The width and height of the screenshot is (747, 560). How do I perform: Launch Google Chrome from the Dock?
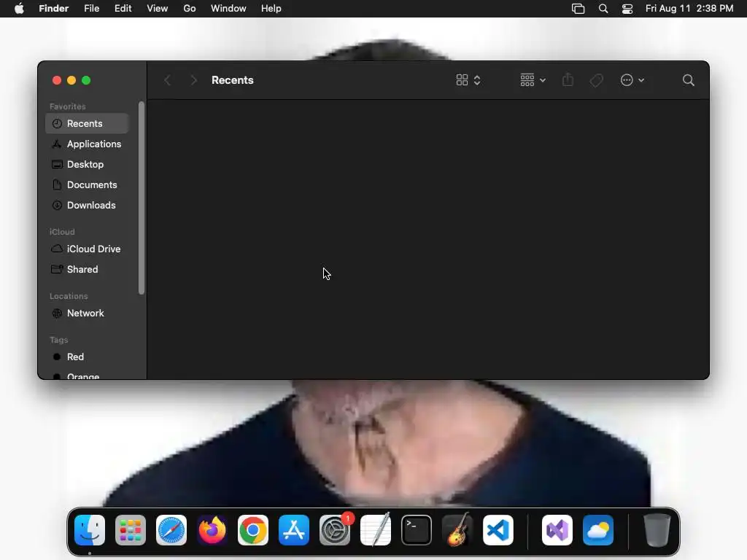[x=253, y=530]
